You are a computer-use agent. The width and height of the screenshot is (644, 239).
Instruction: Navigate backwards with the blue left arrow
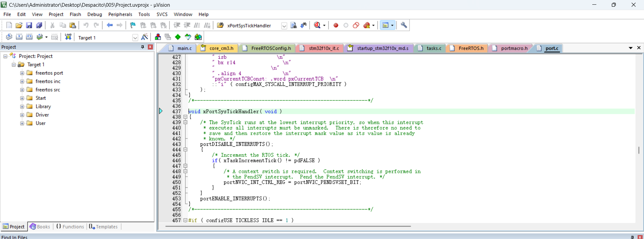coord(109,25)
